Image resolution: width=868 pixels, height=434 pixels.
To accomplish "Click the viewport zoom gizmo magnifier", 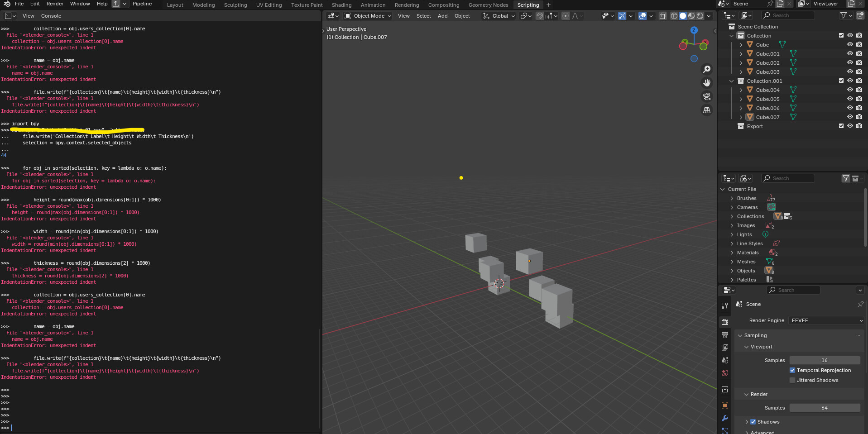I will click(706, 69).
